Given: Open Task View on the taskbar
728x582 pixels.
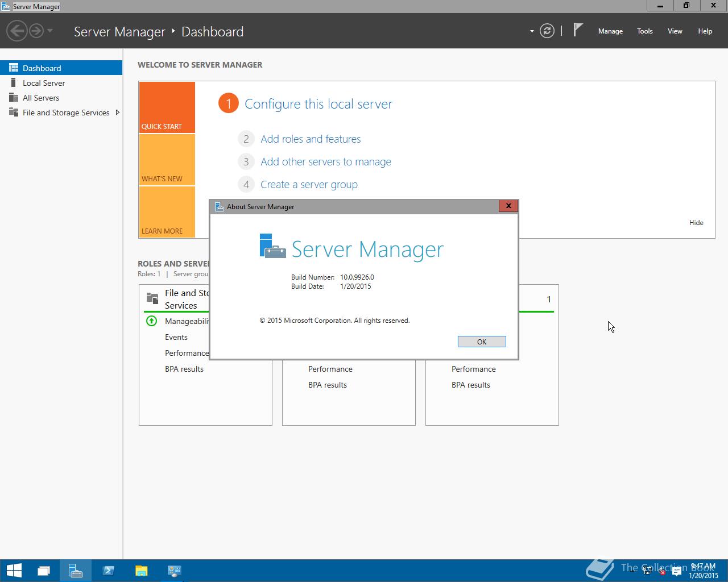Looking at the screenshot, I should click(x=44, y=571).
